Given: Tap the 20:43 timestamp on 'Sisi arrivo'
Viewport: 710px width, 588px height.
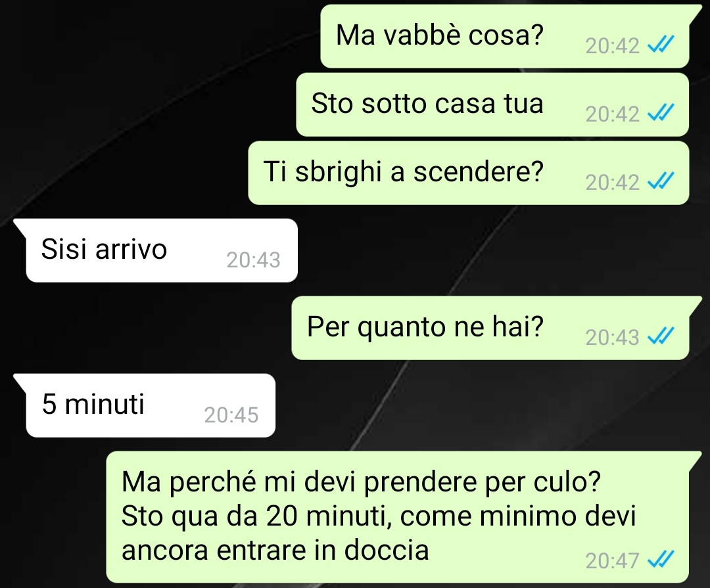Looking at the screenshot, I should pos(253,260).
